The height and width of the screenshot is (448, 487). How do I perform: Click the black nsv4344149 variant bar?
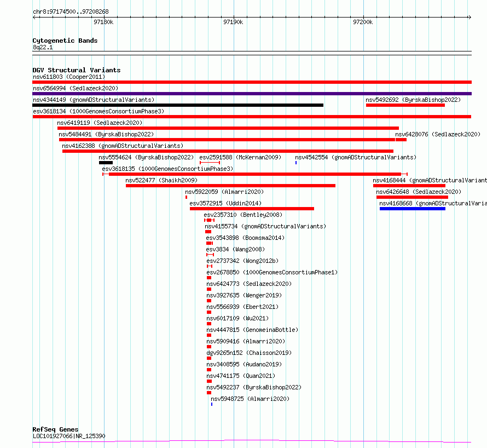click(178, 105)
